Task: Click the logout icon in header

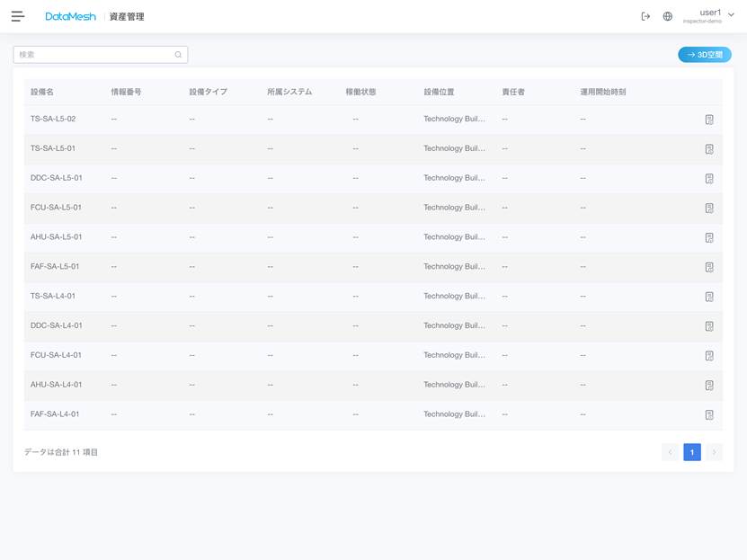Action: [645, 16]
